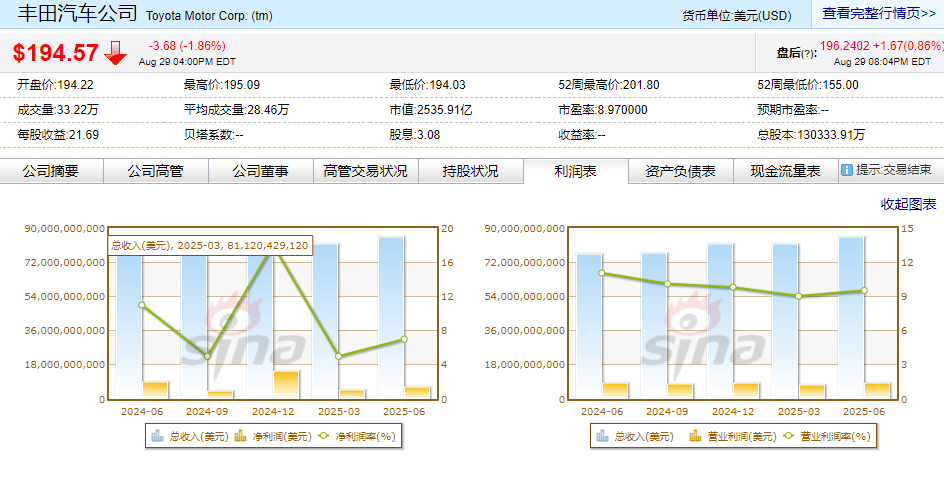This screenshot has height=477, width=944.
Task: Collapse the charts via 收起图表
Action: pos(907,204)
